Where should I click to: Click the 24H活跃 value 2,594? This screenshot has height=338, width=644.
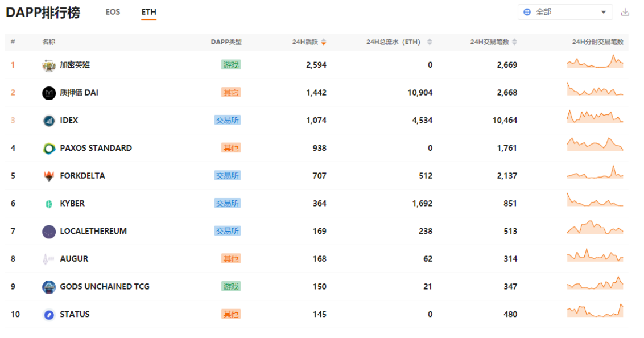[x=316, y=65]
